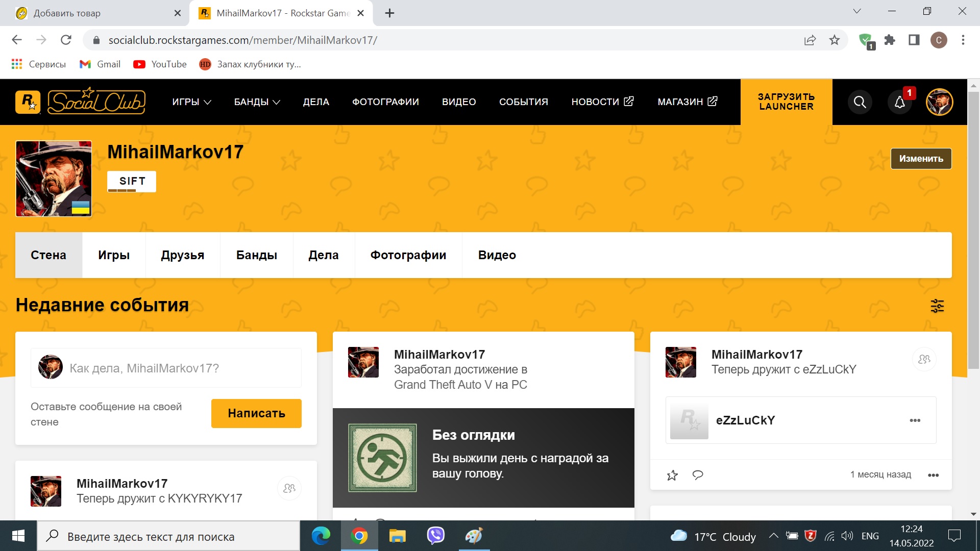
Task: Open МАГАЗИН external link
Action: (688, 102)
